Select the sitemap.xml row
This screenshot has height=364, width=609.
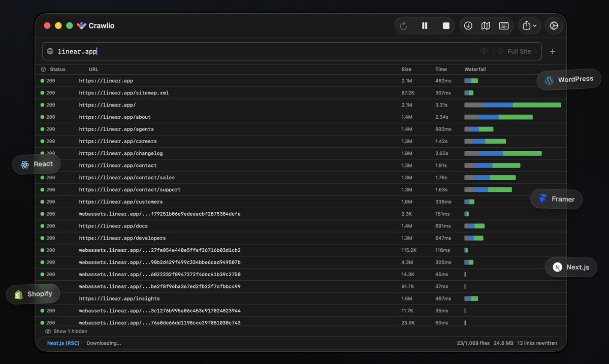click(x=301, y=93)
